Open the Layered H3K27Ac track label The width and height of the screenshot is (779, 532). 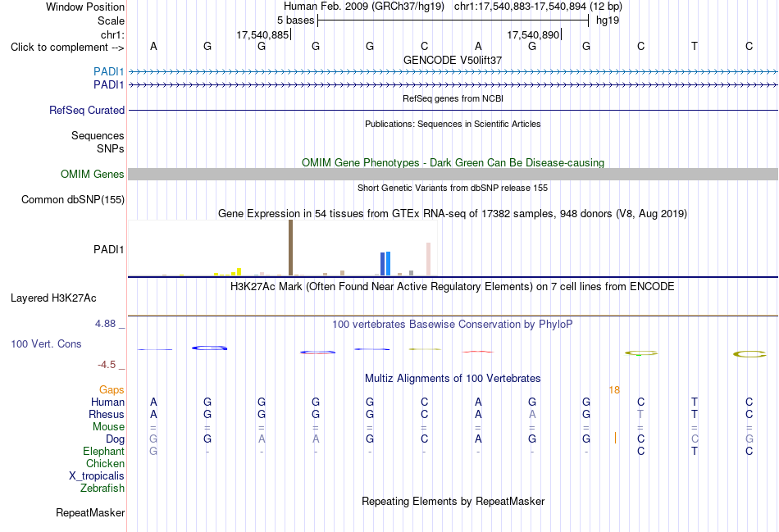[53, 298]
